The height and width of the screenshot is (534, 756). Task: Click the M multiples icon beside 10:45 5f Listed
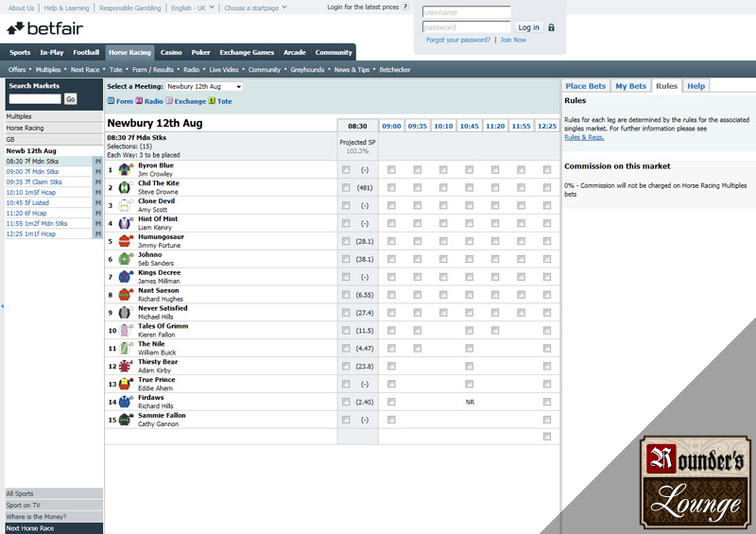(x=98, y=202)
